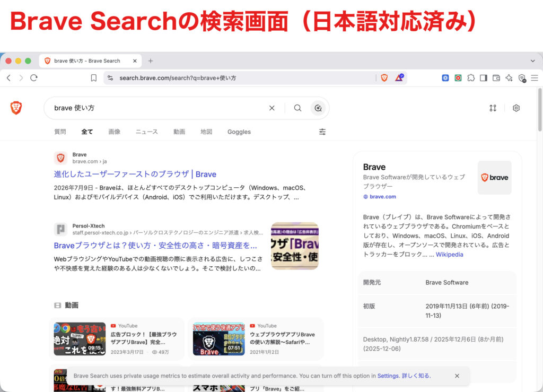Submit search with magnifying glass icon
The height and width of the screenshot is (392, 543).
[297, 108]
